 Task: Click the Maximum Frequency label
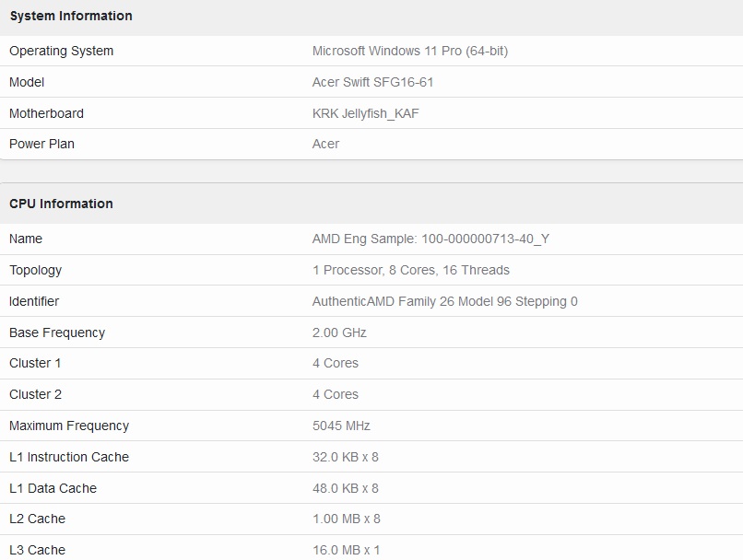(69, 426)
